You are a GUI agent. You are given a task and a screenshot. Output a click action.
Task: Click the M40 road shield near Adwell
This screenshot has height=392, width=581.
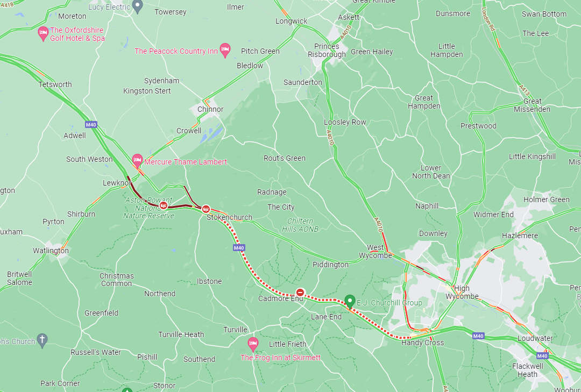pos(91,125)
